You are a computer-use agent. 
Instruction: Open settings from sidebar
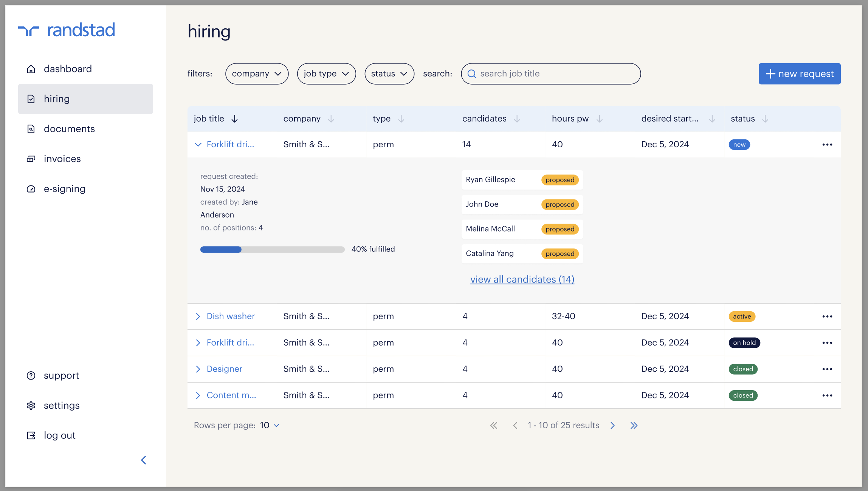click(x=62, y=406)
